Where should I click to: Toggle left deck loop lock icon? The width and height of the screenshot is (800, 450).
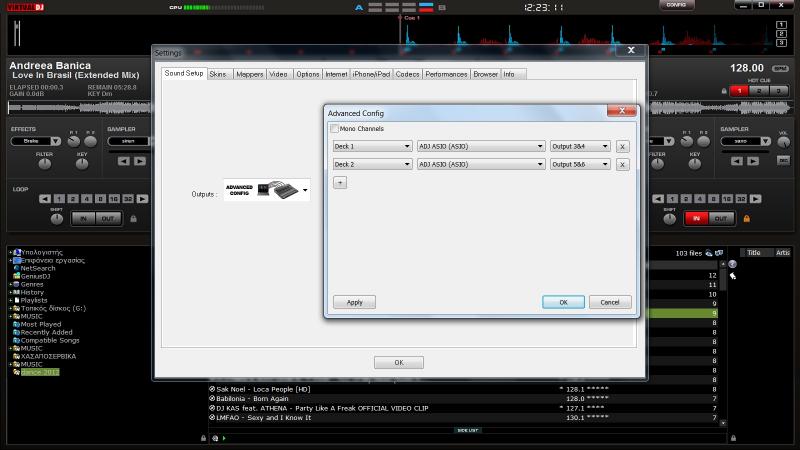[133, 219]
